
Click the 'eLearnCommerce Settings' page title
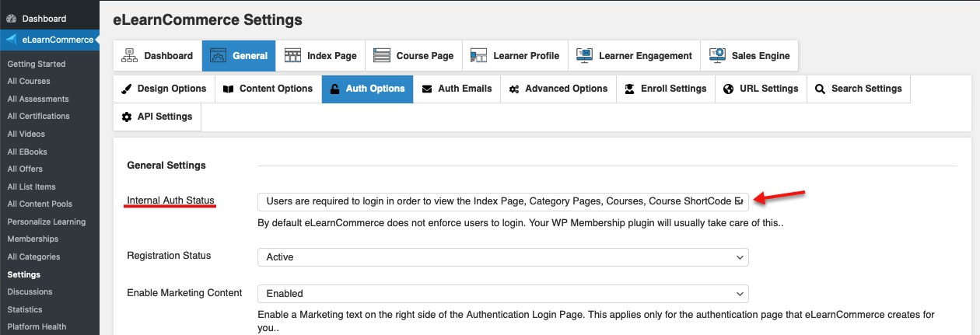point(208,19)
